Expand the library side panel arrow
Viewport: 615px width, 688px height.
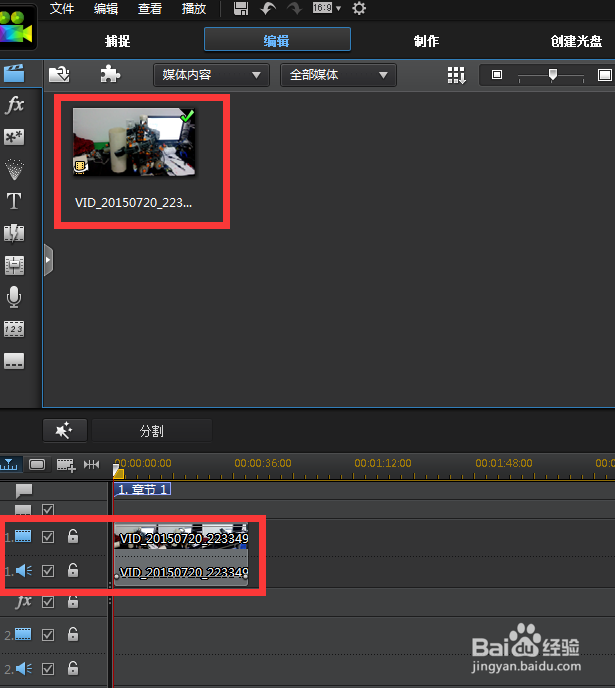point(48,260)
